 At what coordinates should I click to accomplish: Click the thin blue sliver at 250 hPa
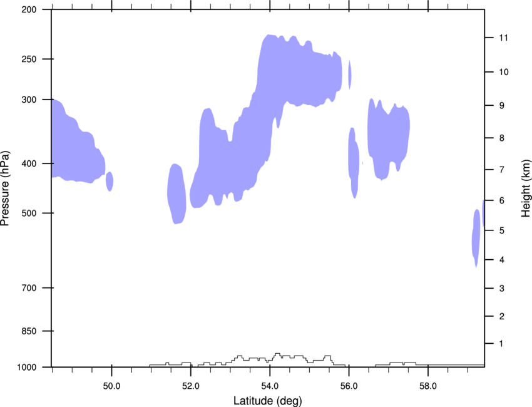tap(350, 75)
